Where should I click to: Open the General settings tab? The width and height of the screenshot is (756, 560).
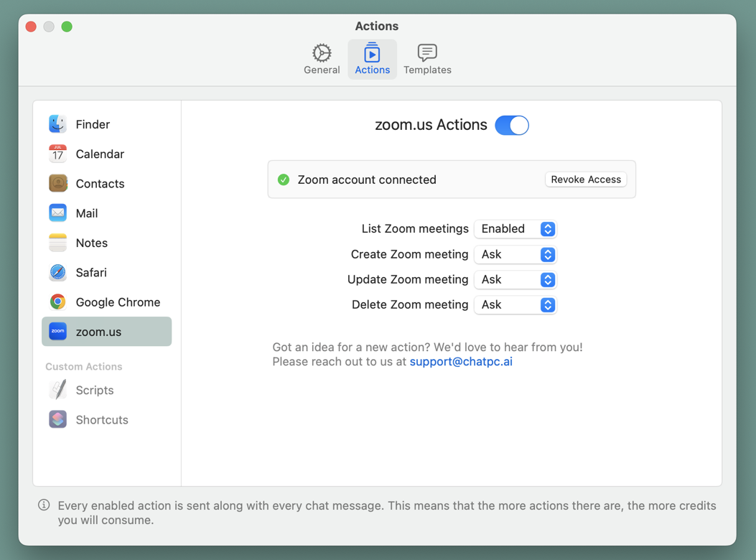322,60
